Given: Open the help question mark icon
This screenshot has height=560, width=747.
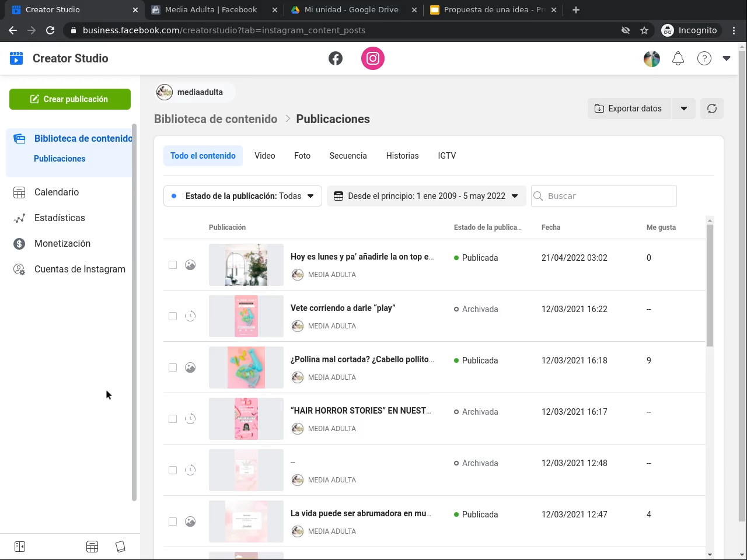Looking at the screenshot, I should [x=704, y=58].
